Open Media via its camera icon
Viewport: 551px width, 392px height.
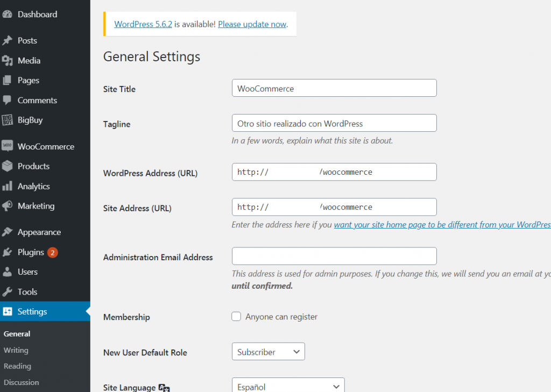[8, 61]
